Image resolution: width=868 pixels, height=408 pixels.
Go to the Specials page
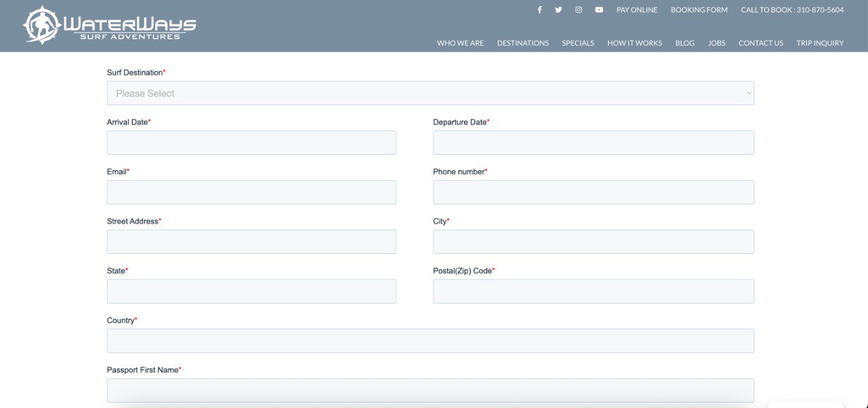coord(578,43)
